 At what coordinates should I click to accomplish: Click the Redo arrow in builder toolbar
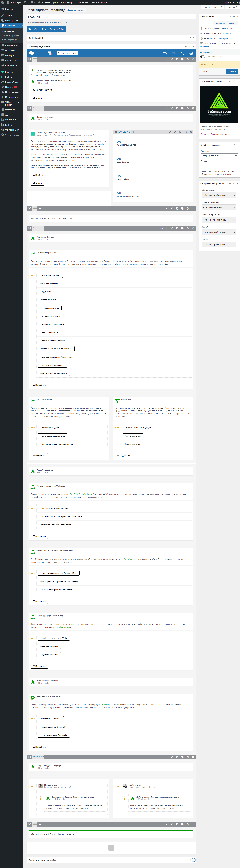tap(173, 53)
